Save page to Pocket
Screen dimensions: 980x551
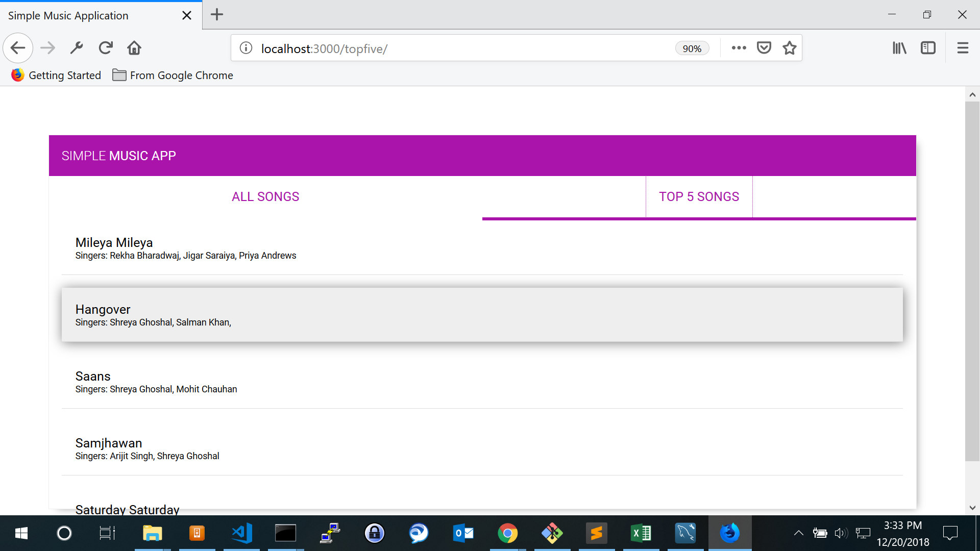click(764, 48)
